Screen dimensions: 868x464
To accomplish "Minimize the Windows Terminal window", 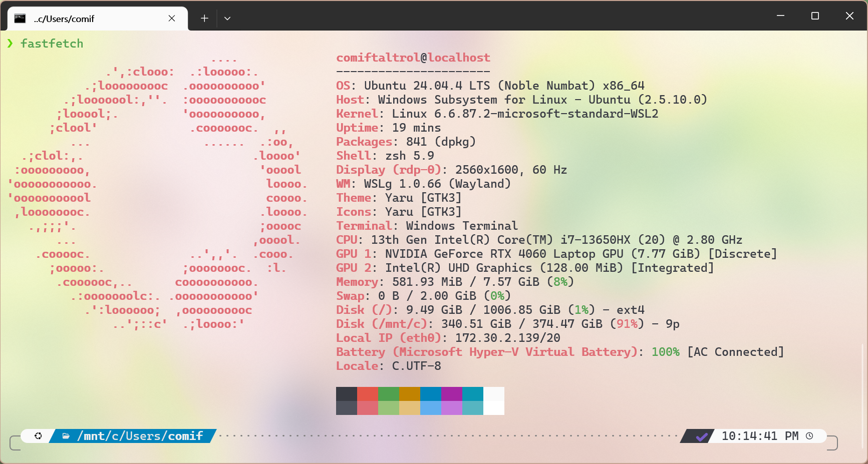I will tap(780, 16).
